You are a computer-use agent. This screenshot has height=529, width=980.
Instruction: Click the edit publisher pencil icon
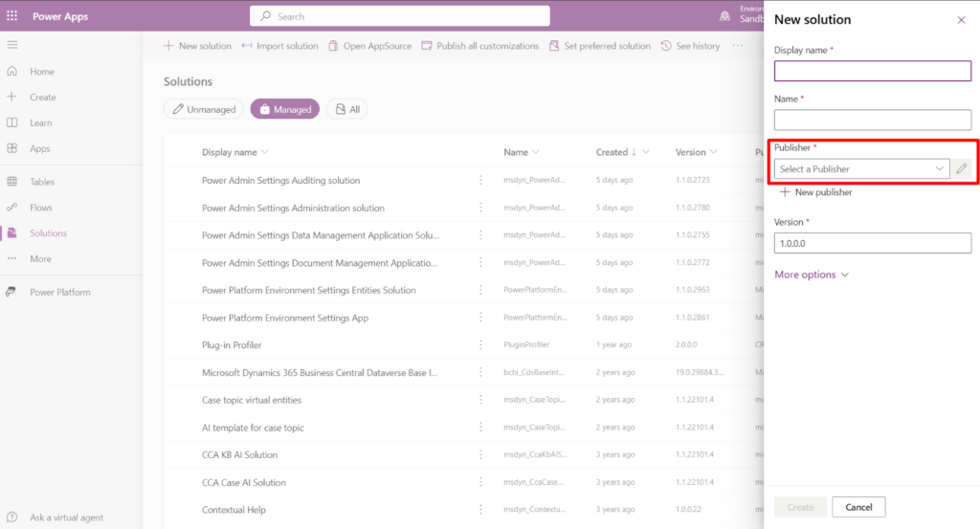point(961,168)
